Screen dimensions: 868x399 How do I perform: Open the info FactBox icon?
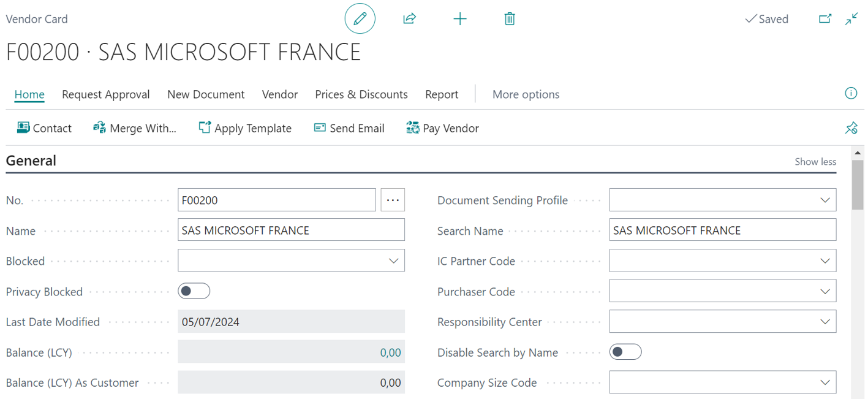[851, 93]
